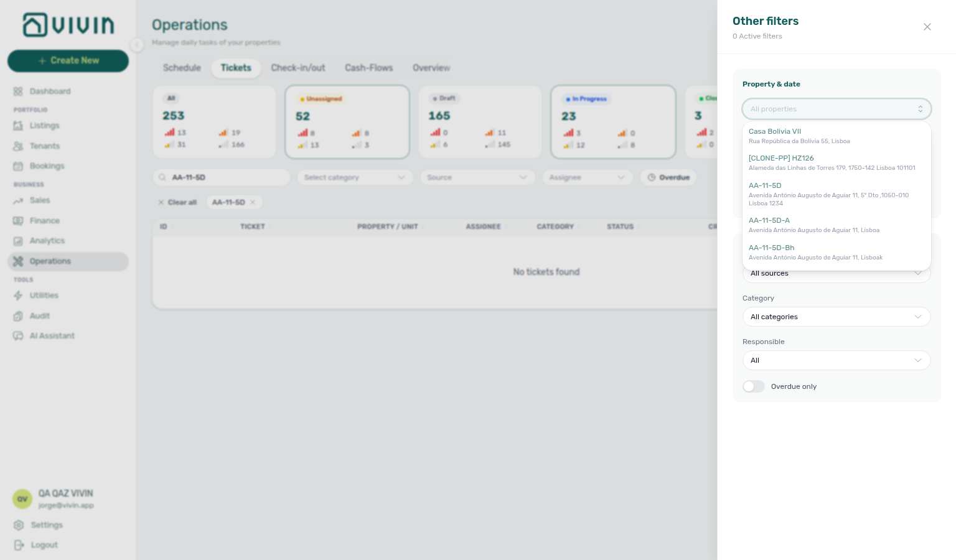The height and width of the screenshot is (560, 956).
Task: Sort by PROPERTY / UNIT column header
Action: (388, 226)
